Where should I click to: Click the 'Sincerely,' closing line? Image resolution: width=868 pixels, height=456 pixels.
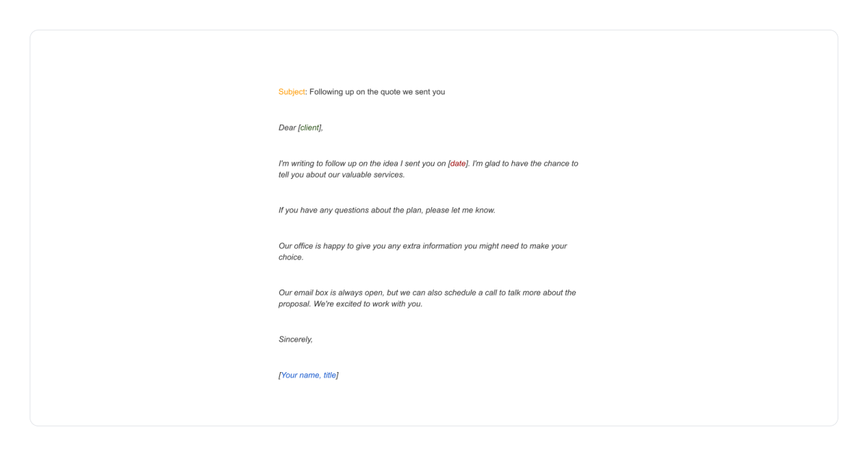tap(296, 339)
